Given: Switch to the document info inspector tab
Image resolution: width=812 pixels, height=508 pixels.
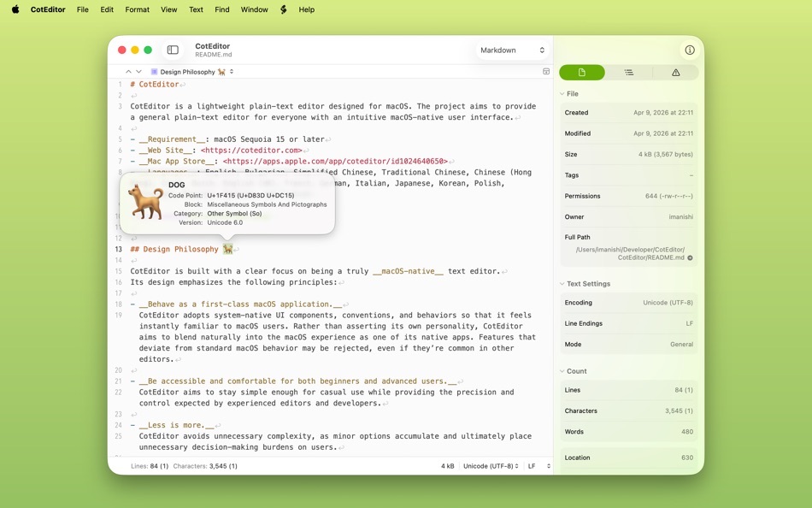Looking at the screenshot, I should (x=582, y=73).
